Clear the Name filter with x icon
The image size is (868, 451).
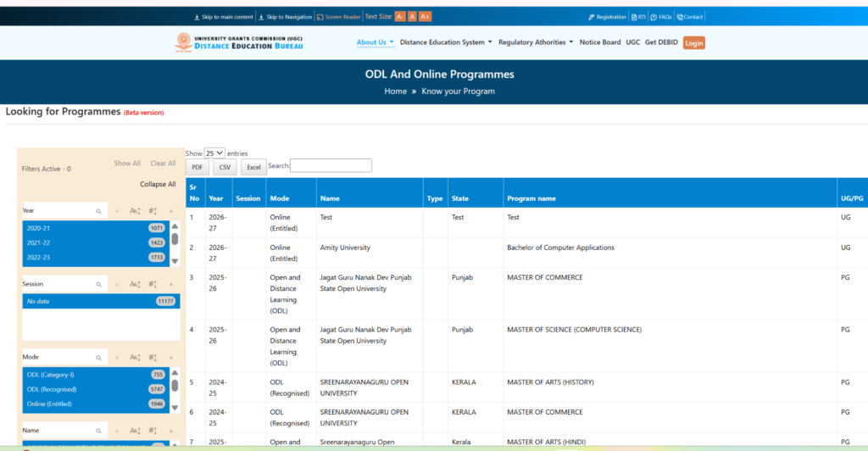(x=117, y=431)
